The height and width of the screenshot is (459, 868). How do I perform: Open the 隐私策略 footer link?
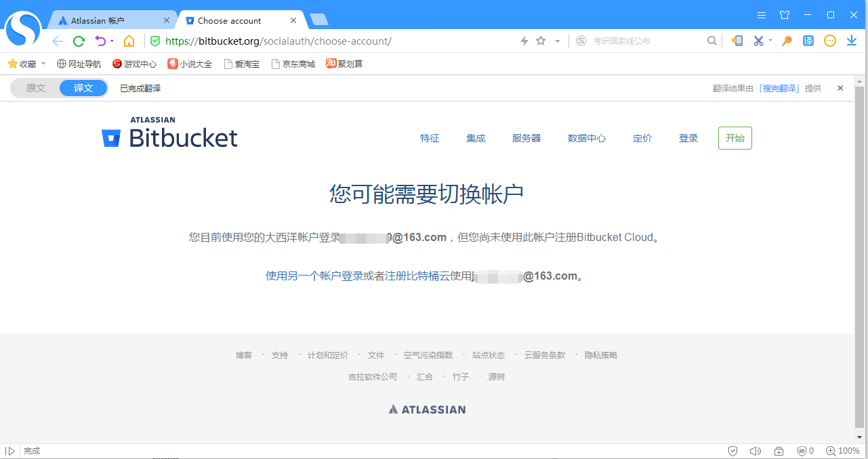tap(601, 355)
